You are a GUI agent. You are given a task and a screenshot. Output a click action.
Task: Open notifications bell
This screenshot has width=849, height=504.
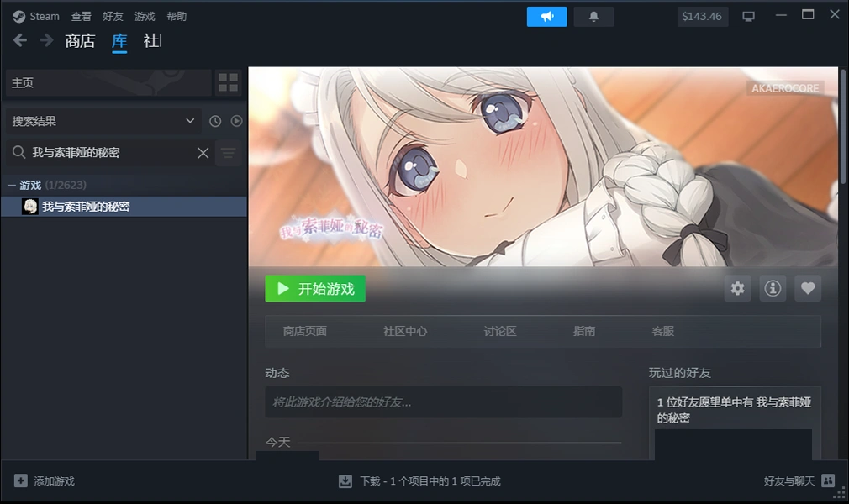click(593, 17)
